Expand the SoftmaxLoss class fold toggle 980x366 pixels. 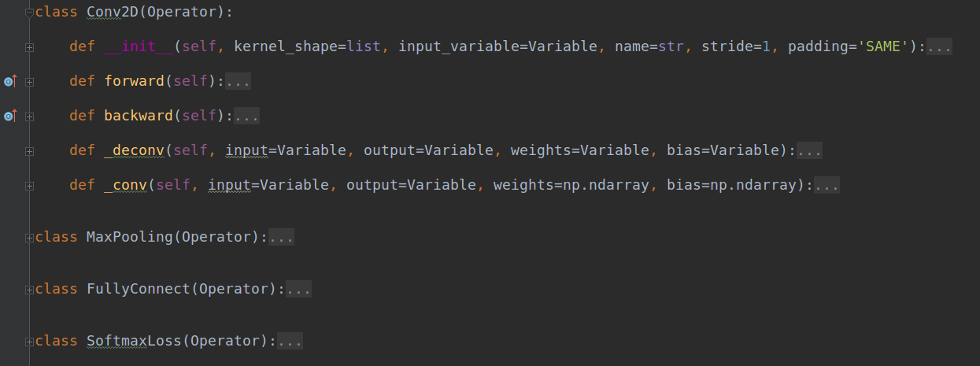tap(29, 341)
